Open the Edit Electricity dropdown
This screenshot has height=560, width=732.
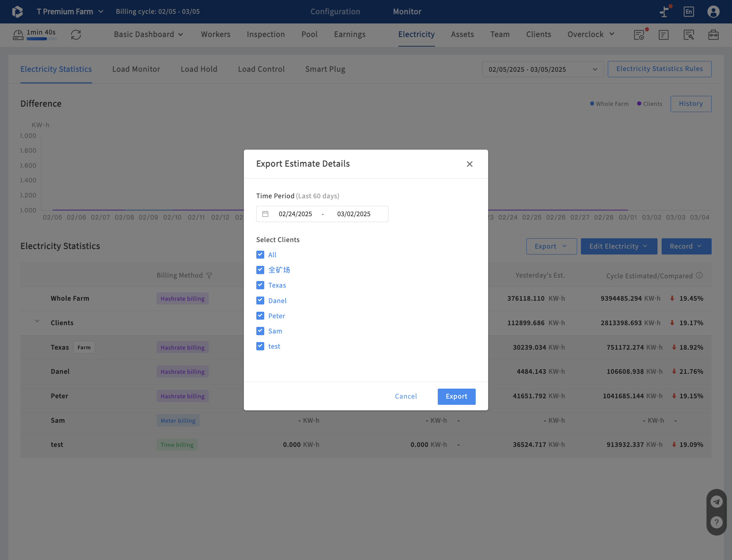tap(619, 247)
